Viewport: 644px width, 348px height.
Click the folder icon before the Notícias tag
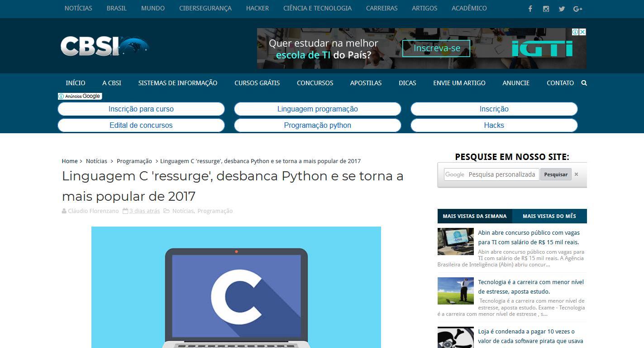pyautogui.click(x=167, y=211)
